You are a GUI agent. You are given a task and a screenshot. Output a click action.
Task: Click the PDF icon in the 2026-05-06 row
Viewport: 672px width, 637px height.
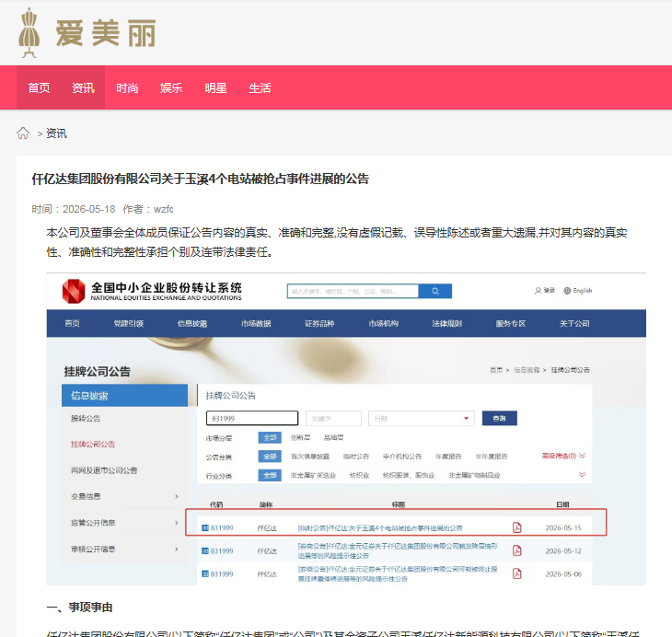click(x=517, y=574)
